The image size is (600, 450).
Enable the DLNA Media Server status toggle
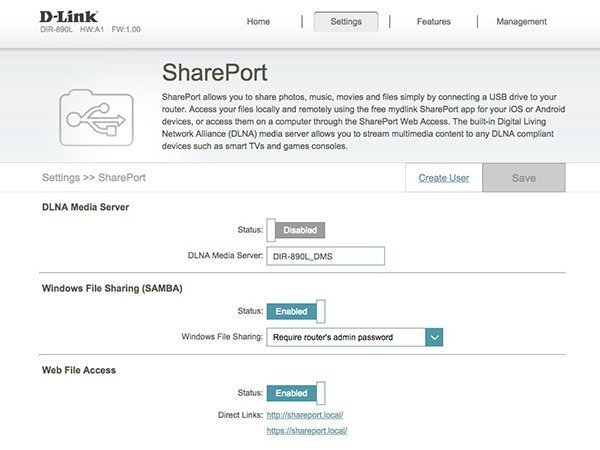coord(296,230)
